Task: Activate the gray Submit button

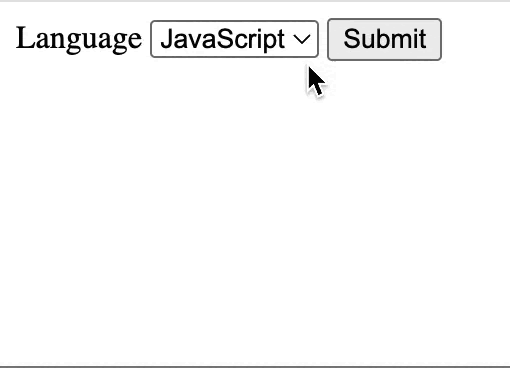Action: (x=384, y=39)
